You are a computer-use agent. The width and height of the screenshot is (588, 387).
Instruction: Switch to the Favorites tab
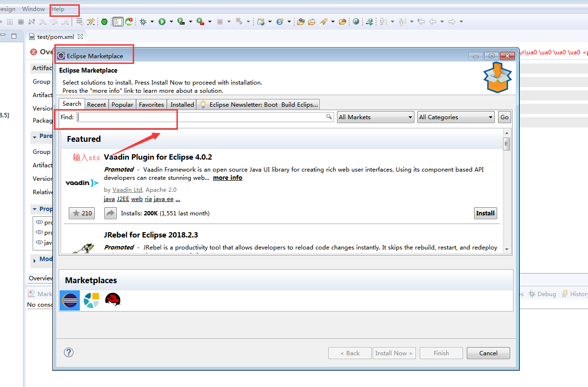pos(151,104)
